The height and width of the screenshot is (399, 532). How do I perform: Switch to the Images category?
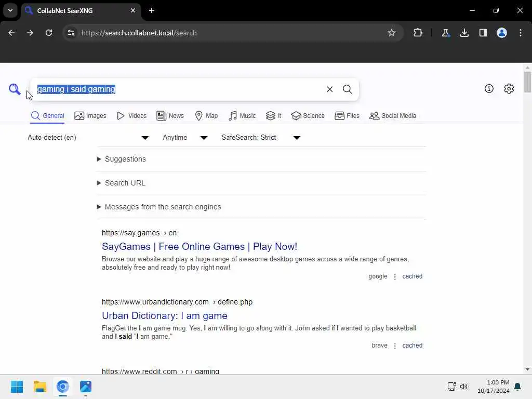90,116
